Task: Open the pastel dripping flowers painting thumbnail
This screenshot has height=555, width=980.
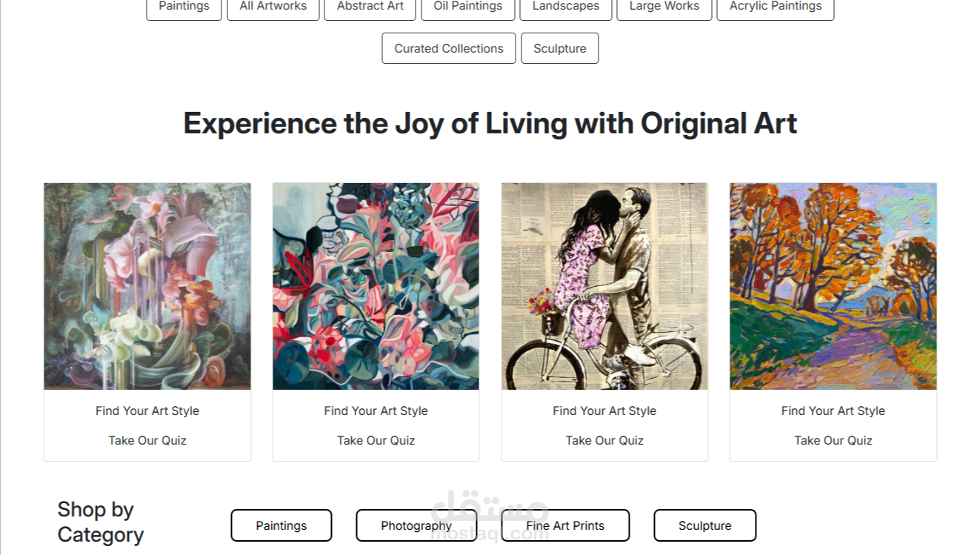Action: (147, 286)
